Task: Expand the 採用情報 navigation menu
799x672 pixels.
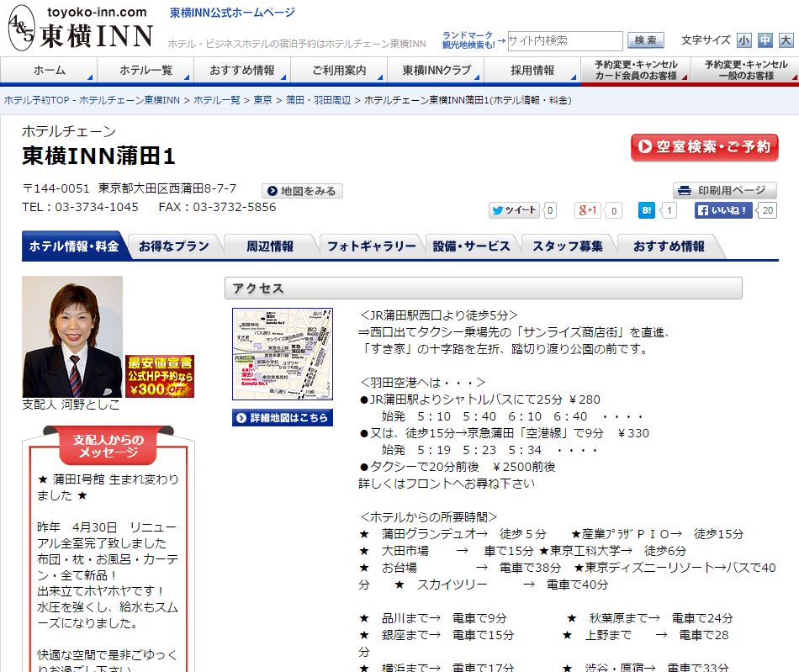Action: (532, 71)
